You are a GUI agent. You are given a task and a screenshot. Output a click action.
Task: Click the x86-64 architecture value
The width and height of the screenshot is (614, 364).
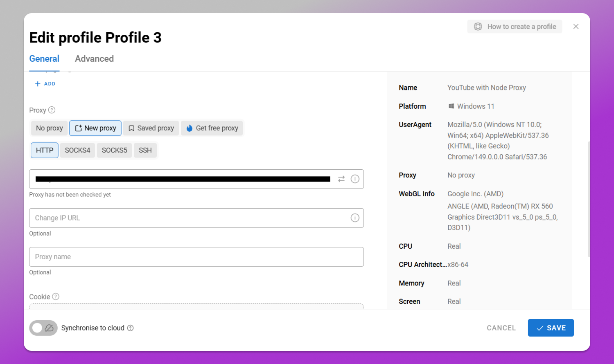click(x=458, y=265)
